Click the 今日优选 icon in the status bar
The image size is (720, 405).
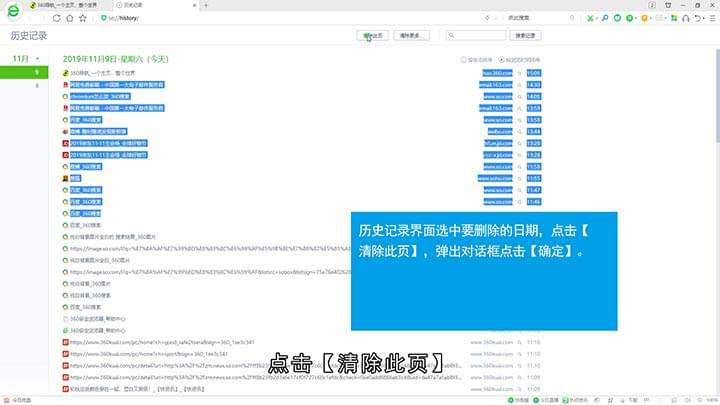(6, 400)
